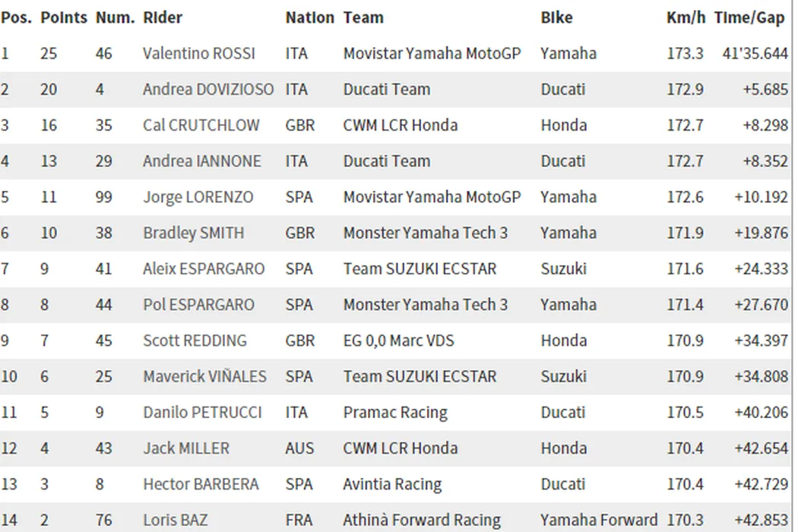
Task: Click the Rider column header
Action: tap(163, 17)
